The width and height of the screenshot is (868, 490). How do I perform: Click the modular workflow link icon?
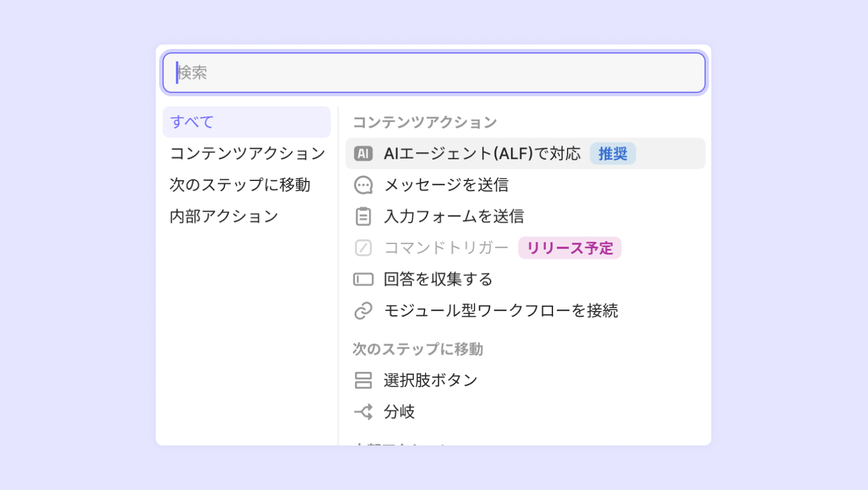363,310
